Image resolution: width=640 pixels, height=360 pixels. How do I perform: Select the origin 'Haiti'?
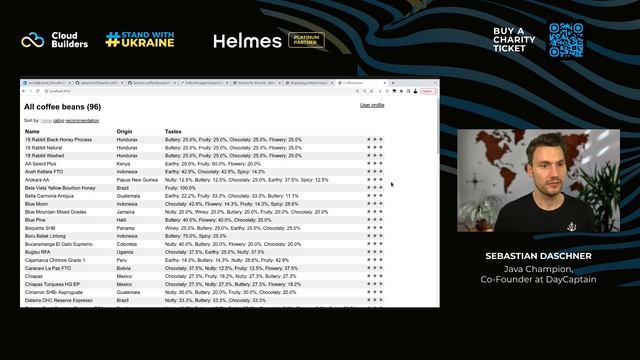pyautogui.click(x=122, y=220)
